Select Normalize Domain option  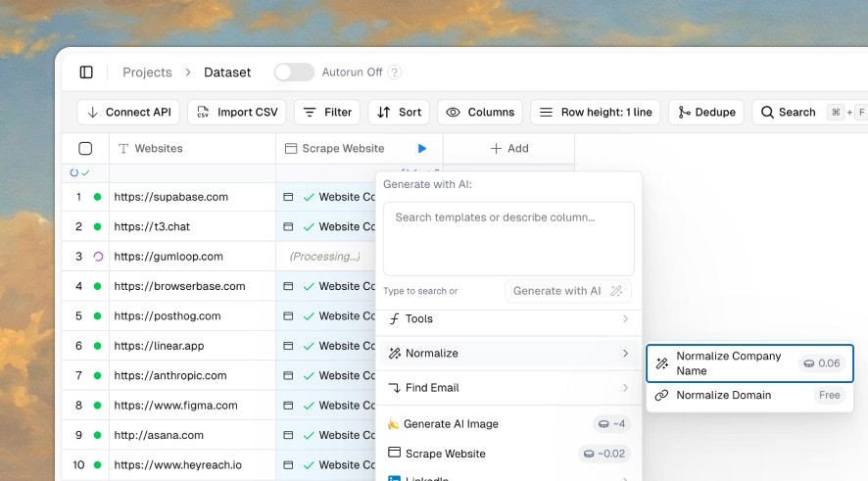coord(749,395)
